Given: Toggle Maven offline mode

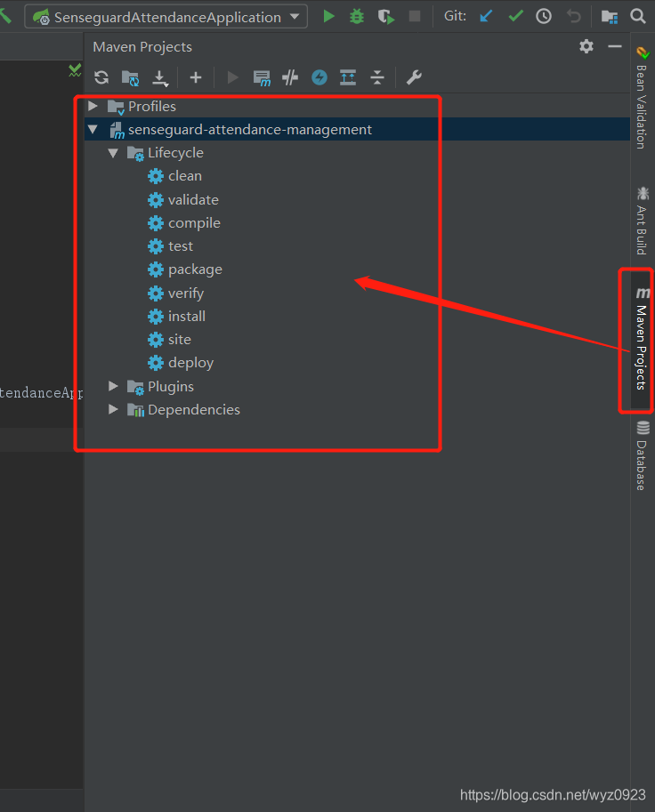Looking at the screenshot, I should pyautogui.click(x=290, y=77).
